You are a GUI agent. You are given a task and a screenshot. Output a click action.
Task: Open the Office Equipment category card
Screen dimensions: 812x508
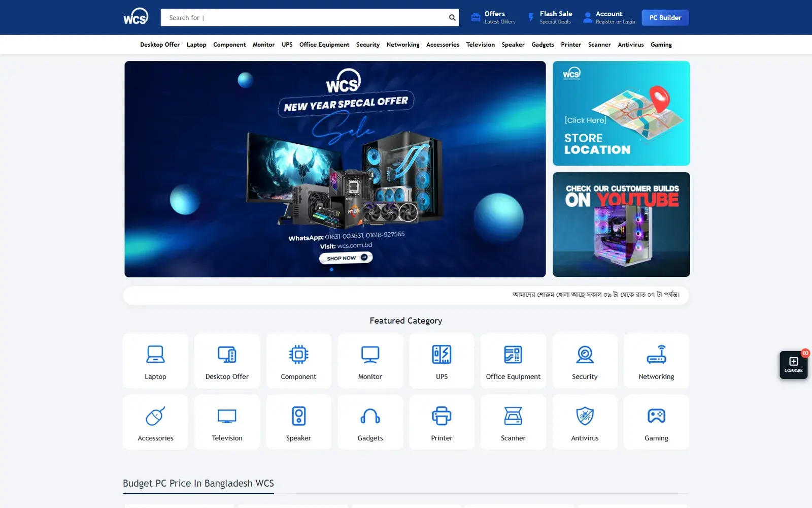[513, 361]
